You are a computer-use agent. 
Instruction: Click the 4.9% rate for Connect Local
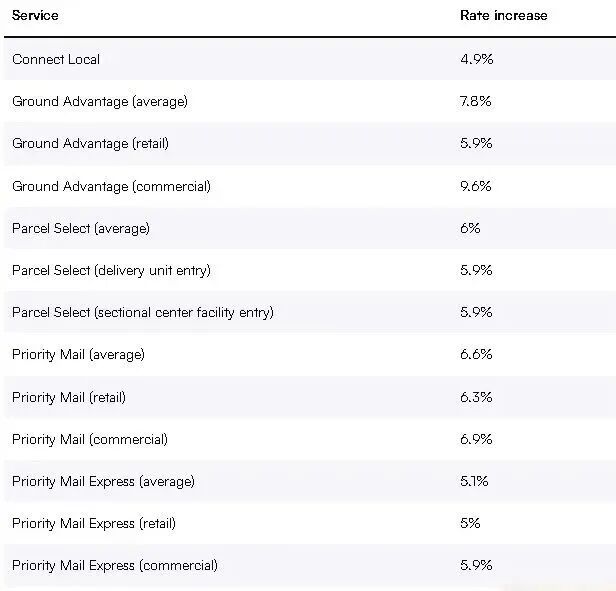[x=476, y=60]
